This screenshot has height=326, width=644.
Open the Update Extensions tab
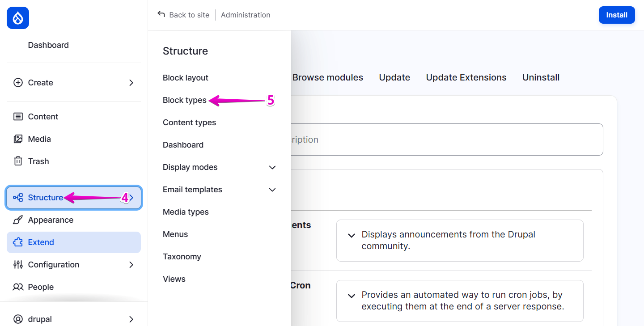(x=466, y=77)
